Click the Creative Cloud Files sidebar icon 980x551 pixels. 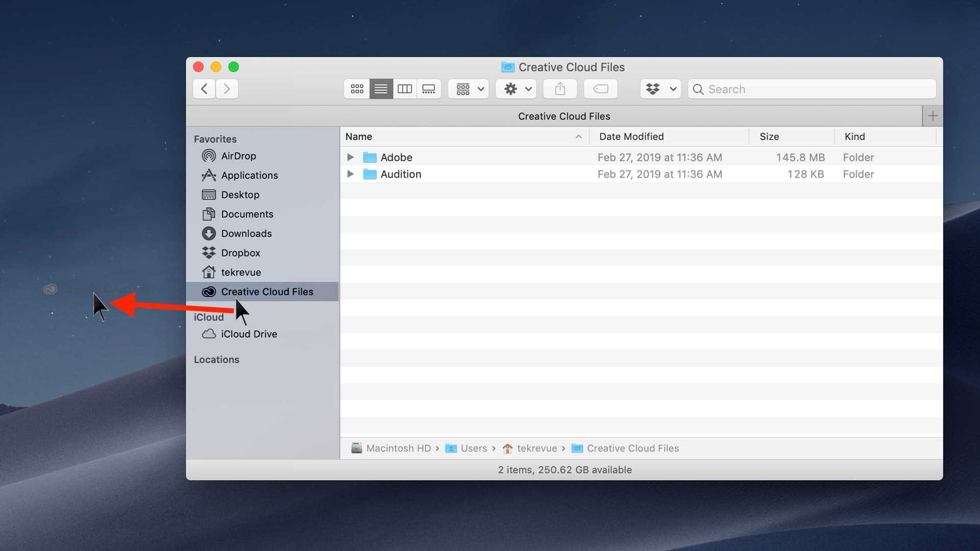pyautogui.click(x=209, y=291)
